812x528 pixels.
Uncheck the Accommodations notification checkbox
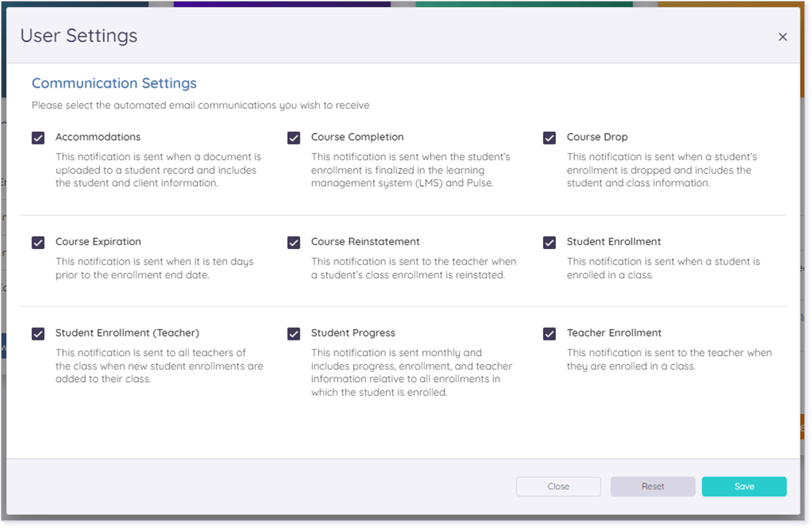click(x=38, y=138)
